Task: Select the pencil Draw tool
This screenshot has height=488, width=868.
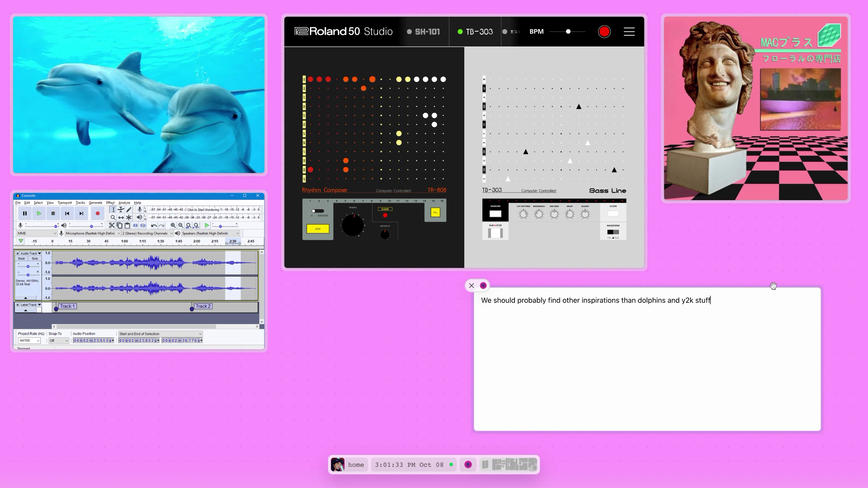Action: click(129, 210)
